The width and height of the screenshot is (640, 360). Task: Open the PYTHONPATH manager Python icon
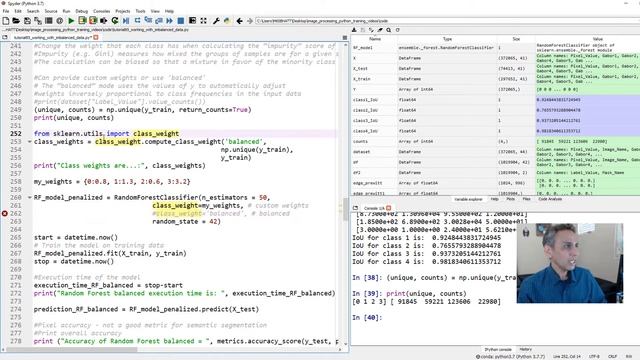point(227,20)
